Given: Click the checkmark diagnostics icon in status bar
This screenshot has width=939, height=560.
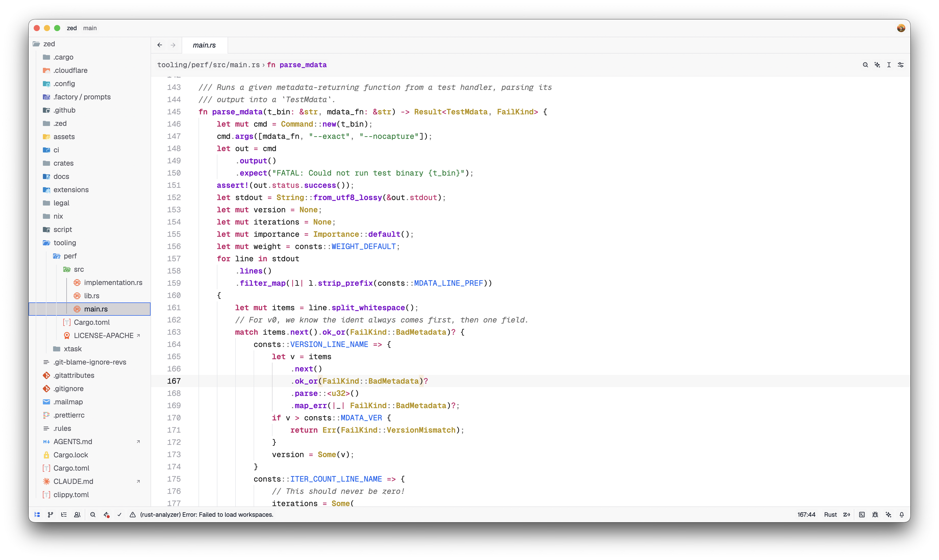Looking at the screenshot, I should coord(119,514).
